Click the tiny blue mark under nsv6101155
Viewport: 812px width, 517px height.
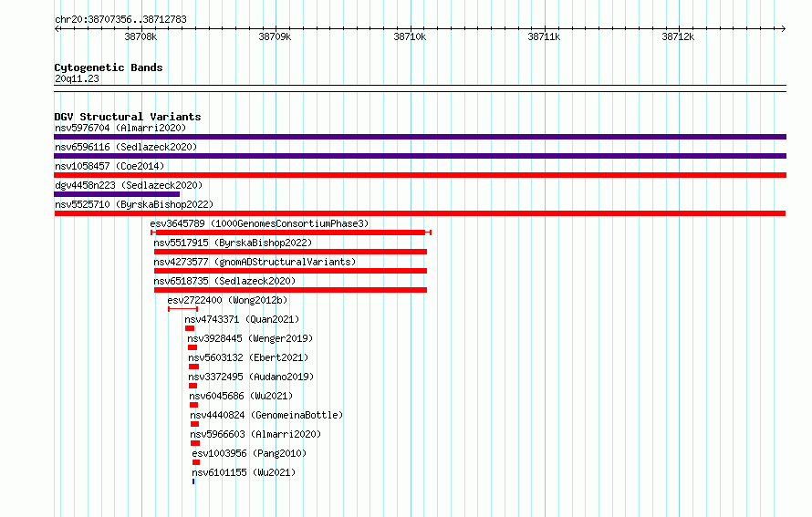[193, 481]
